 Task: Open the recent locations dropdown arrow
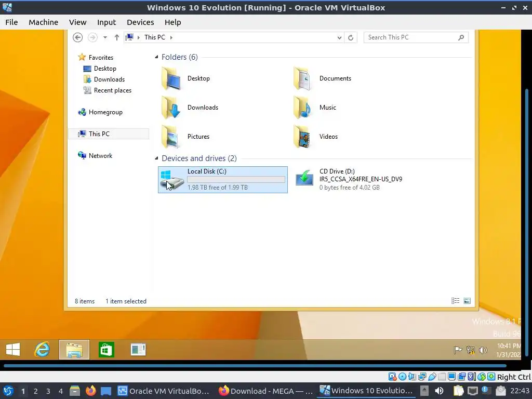coord(105,37)
